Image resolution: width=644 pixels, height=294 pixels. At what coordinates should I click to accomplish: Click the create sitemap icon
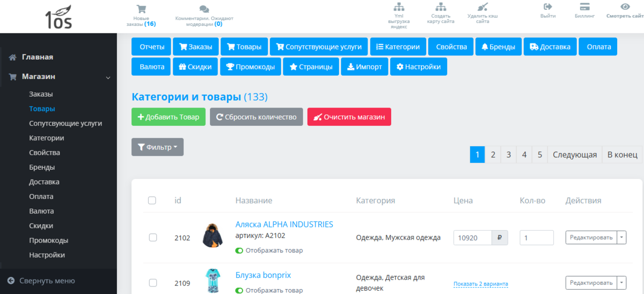(x=441, y=7)
